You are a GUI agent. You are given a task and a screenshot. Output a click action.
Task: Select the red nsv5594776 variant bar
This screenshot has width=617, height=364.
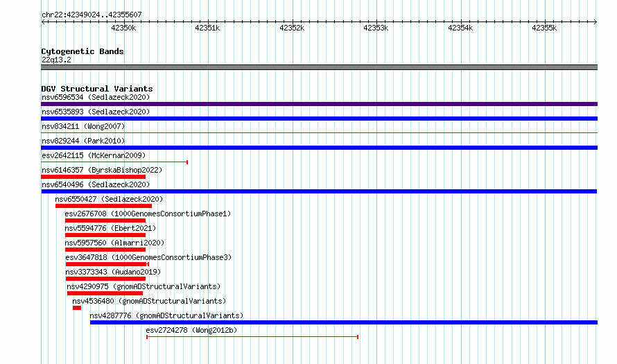(x=105, y=235)
